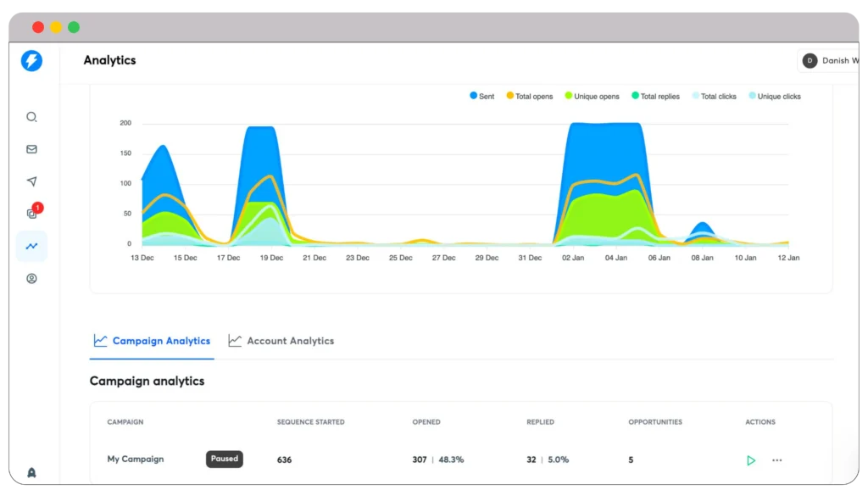This screenshot has width=868, height=490.
Task: Open the account profile icon in sidebar
Action: [31, 278]
